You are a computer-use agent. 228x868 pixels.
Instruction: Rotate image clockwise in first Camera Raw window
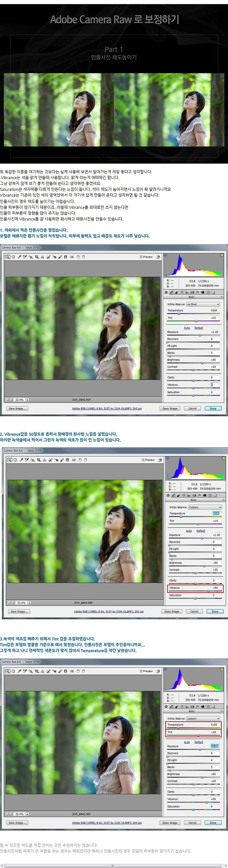pos(83,257)
